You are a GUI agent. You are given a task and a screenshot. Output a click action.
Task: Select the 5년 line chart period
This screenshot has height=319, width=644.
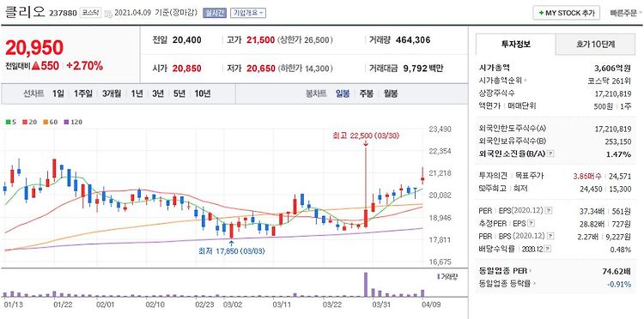[179, 93]
